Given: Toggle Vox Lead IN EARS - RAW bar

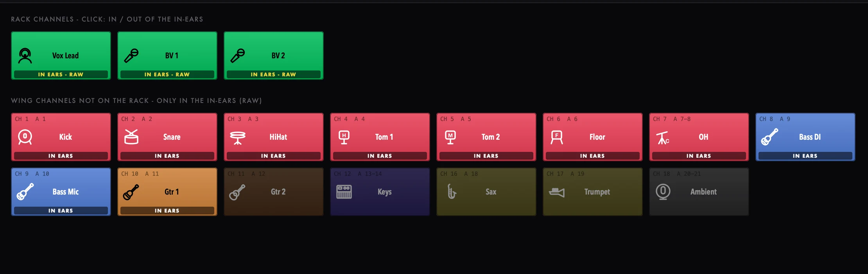Looking at the screenshot, I should (61, 74).
